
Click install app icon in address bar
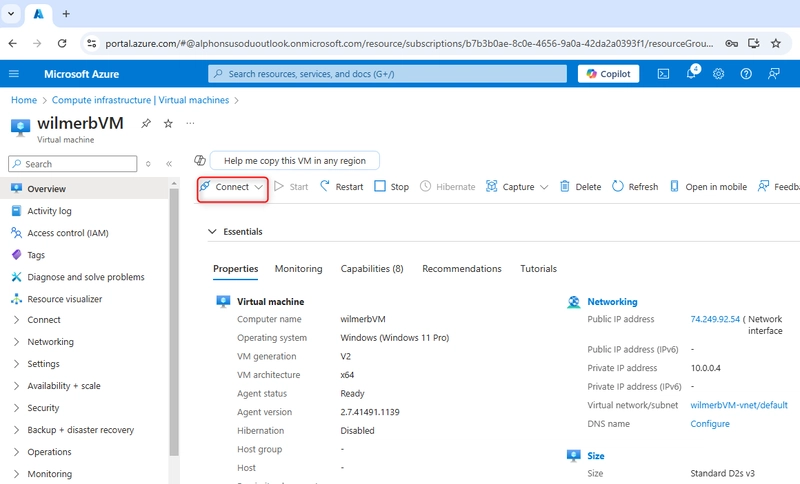pyautogui.click(x=754, y=43)
